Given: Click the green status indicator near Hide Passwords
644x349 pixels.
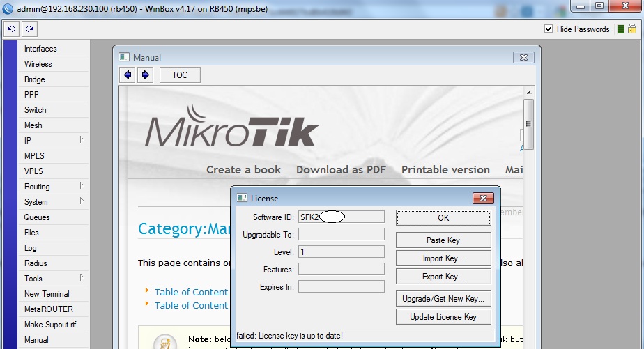Looking at the screenshot, I should (x=620, y=29).
